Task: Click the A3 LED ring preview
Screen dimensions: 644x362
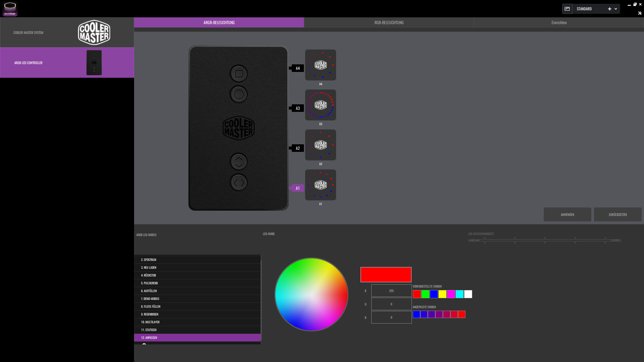Action: (320, 105)
